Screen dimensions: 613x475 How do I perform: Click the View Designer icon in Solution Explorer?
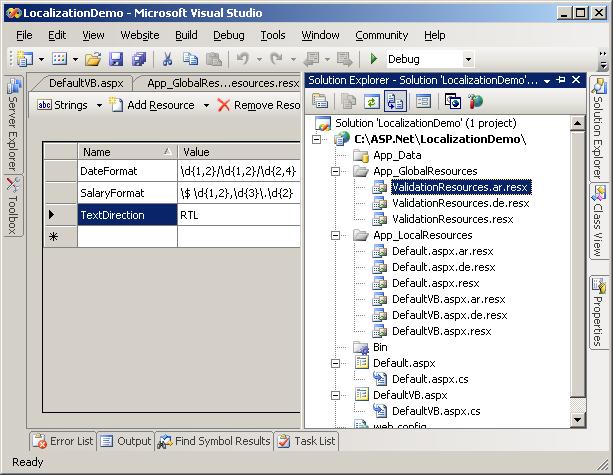(423, 101)
